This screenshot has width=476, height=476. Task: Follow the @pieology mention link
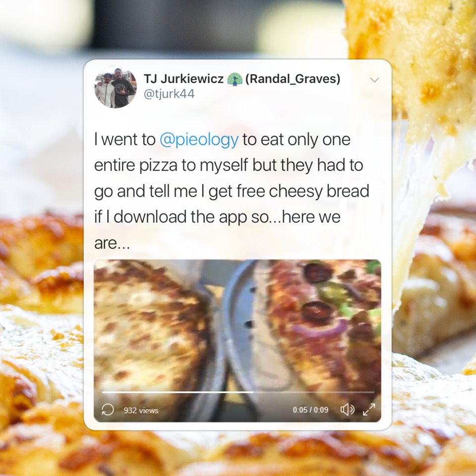(199, 140)
